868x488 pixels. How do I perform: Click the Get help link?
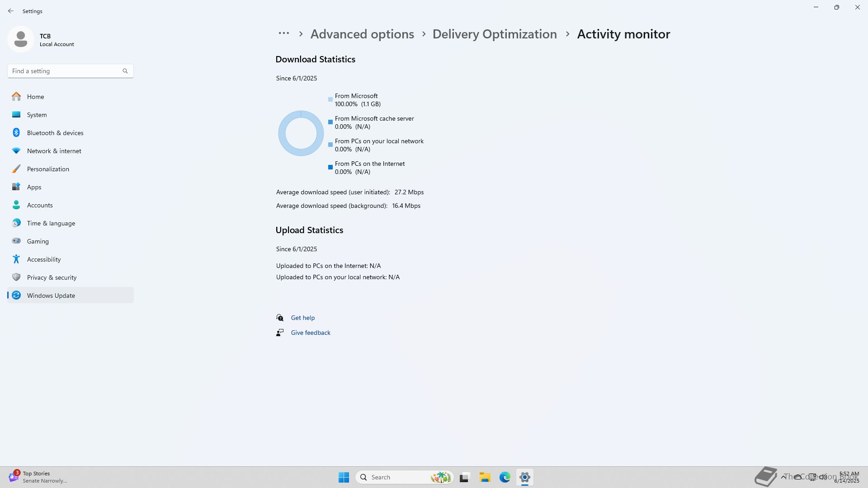pos(302,318)
